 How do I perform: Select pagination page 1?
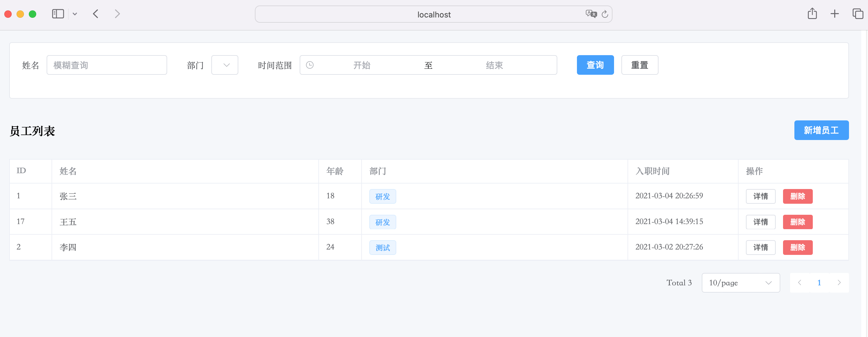[x=819, y=283]
